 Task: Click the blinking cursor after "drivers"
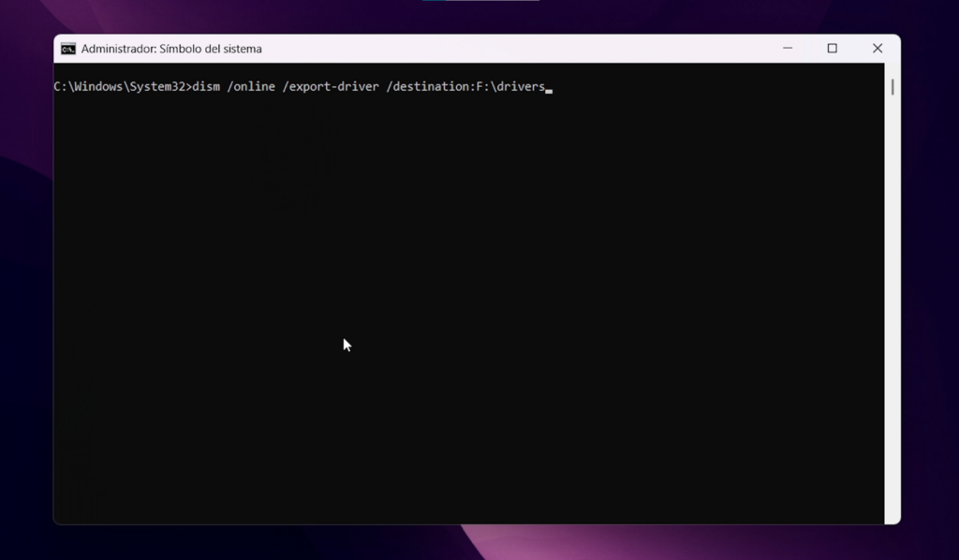549,90
